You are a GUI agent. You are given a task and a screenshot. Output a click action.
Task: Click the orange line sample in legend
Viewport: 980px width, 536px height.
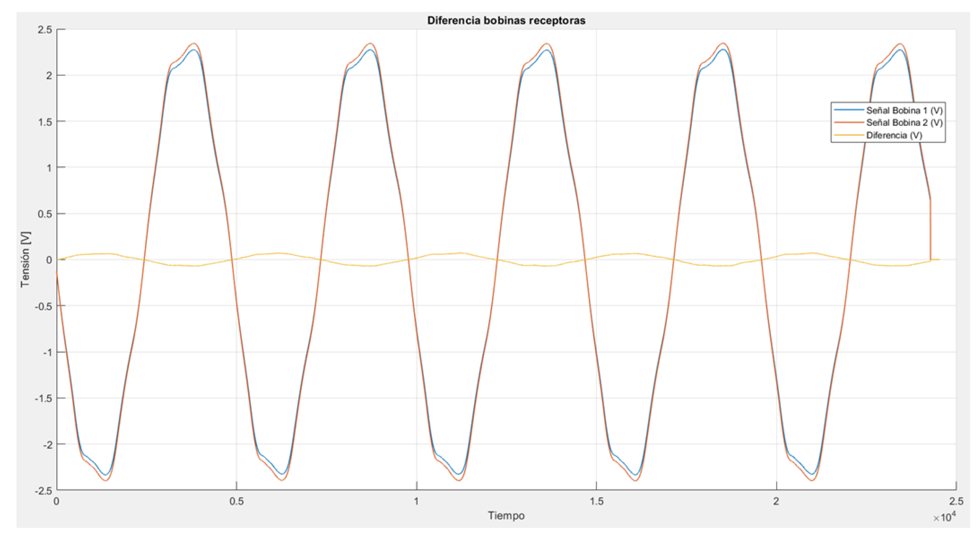click(849, 123)
